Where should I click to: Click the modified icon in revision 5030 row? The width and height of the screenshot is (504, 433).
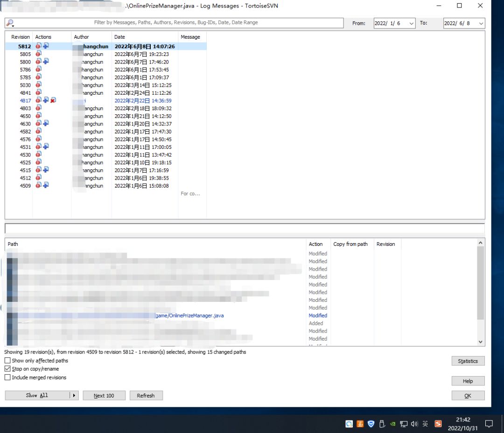[x=38, y=84]
